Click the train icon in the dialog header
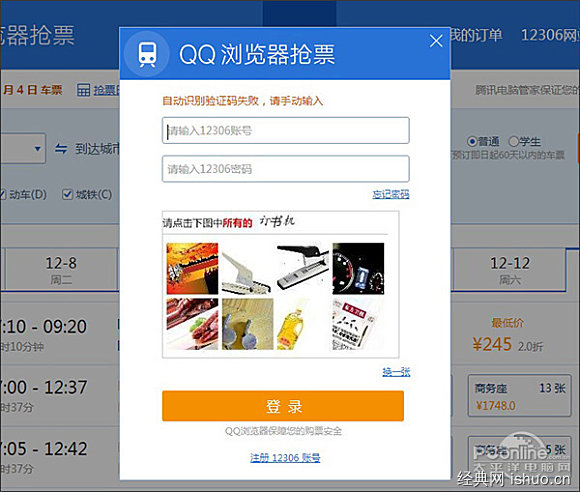Screen dimensions: 580x492 coord(147,54)
